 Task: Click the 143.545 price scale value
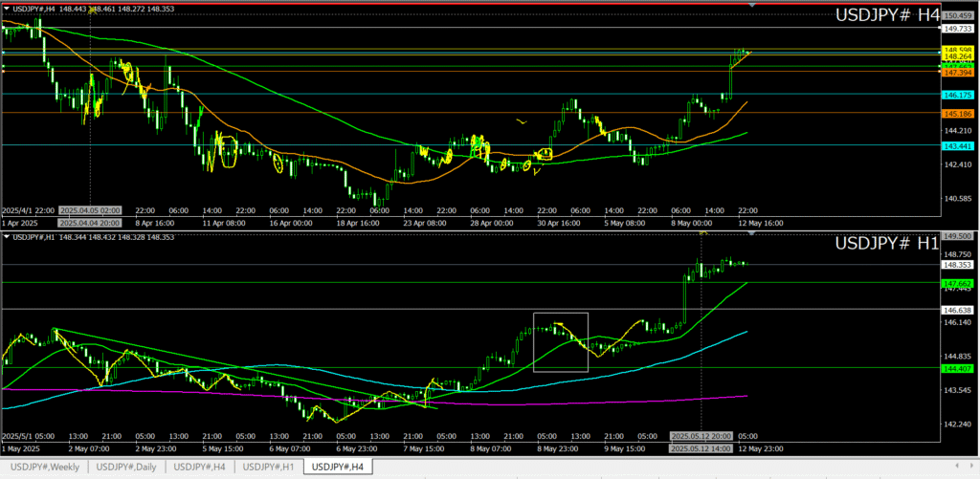point(958,390)
